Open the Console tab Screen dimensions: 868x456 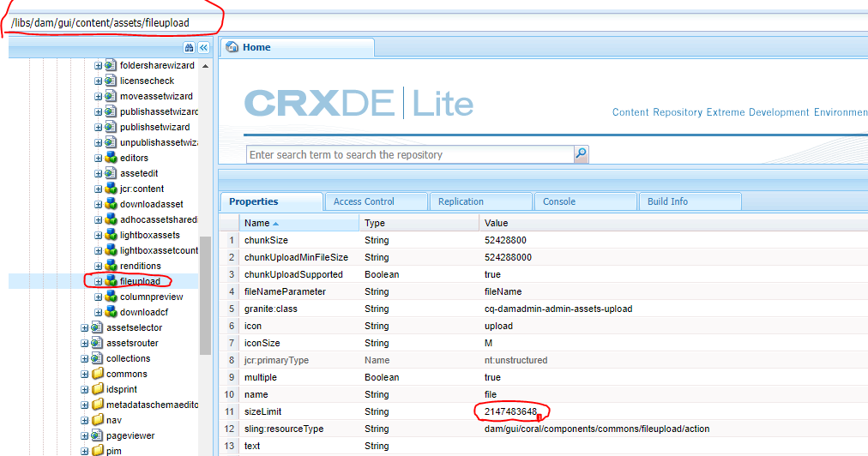pyautogui.click(x=586, y=201)
